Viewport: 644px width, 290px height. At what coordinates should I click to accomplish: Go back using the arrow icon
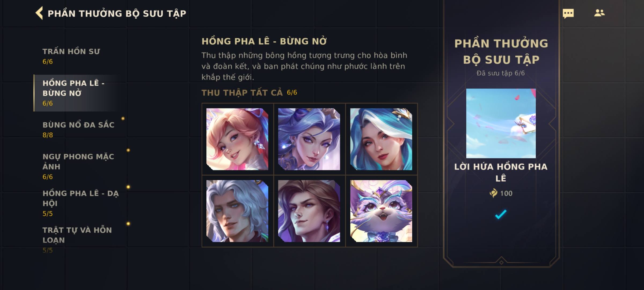point(39,13)
